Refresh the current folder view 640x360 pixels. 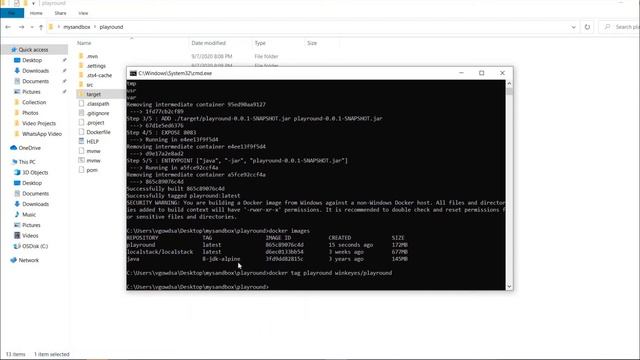[587, 27]
